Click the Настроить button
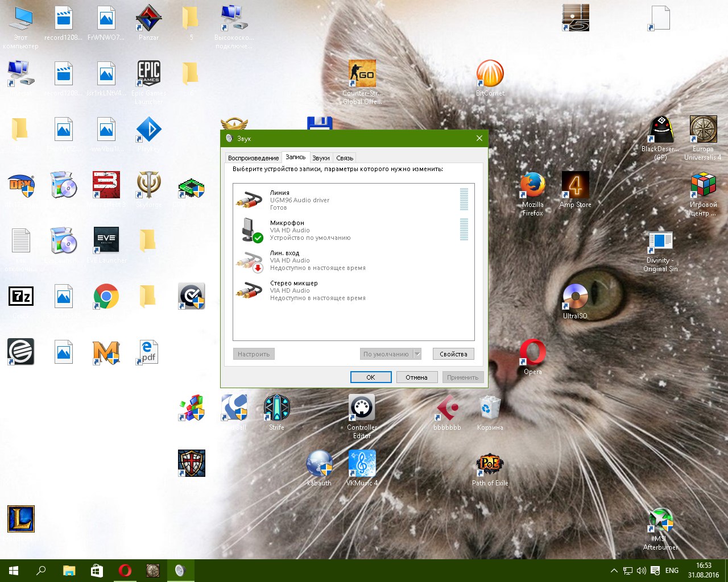 click(x=254, y=354)
